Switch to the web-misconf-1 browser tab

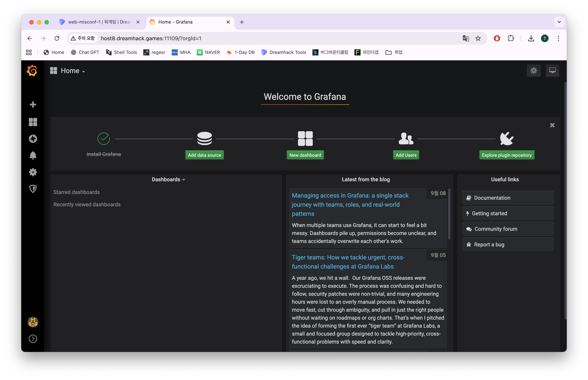[x=99, y=22]
